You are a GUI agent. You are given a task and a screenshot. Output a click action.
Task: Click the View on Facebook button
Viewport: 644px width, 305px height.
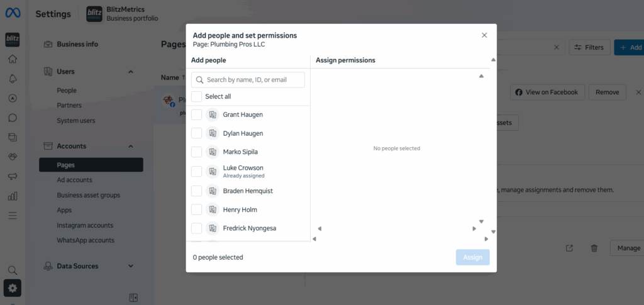pos(547,92)
